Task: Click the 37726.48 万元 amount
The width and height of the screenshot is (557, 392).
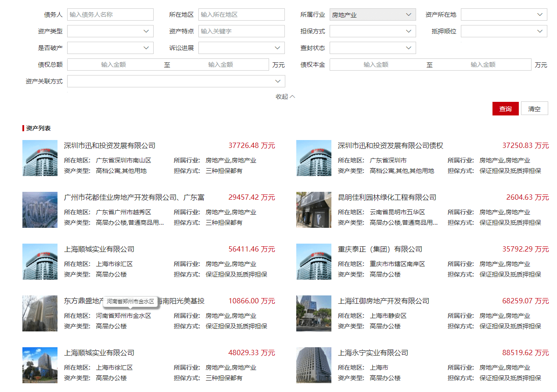Action: click(x=252, y=146)
